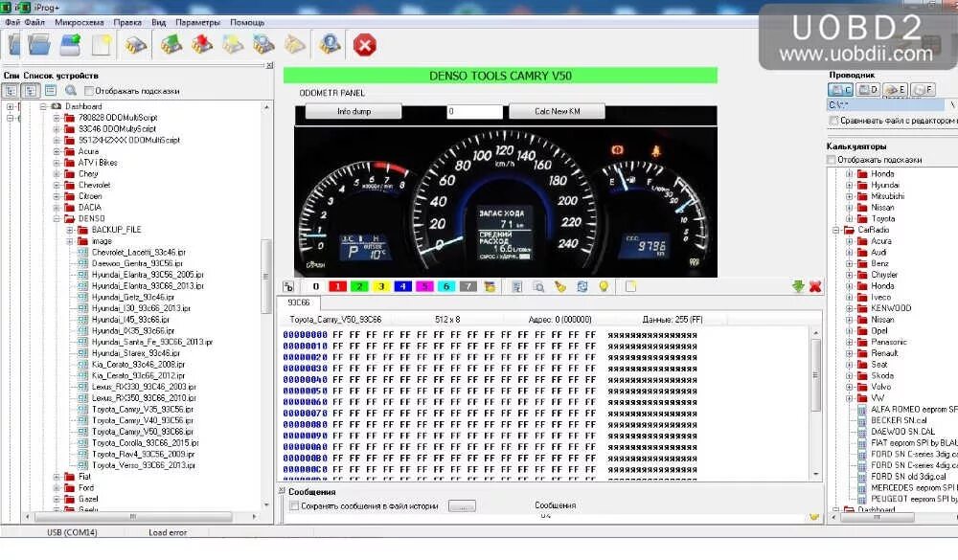The image size is (958, 560).
Task: Click the chip with broom icon
Action: 295,45
